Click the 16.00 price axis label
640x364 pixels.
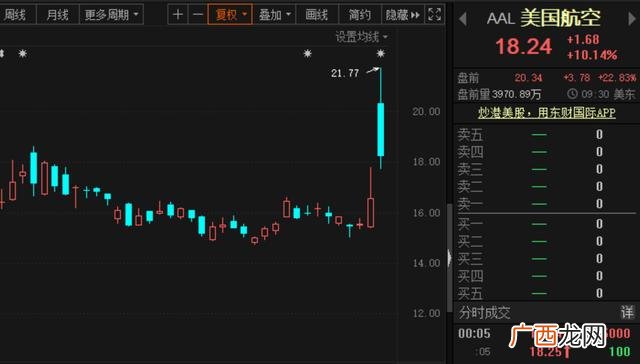click(x=426, y=213)
